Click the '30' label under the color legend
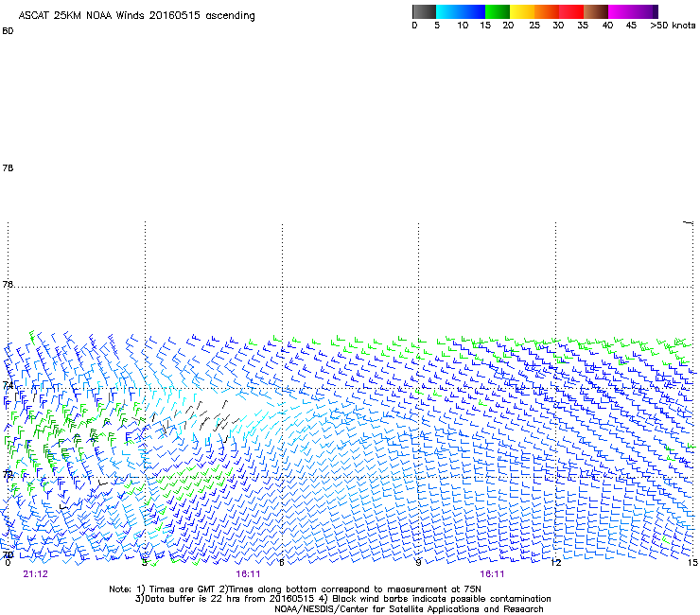Viewport: 700px width, 615px height. [x=558, y=26]
